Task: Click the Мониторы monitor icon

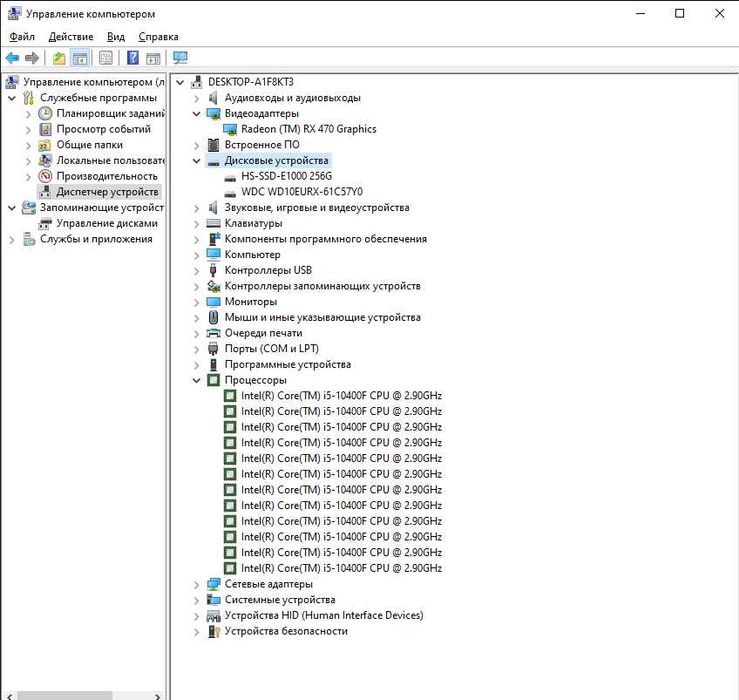Action: click(213, 302)
